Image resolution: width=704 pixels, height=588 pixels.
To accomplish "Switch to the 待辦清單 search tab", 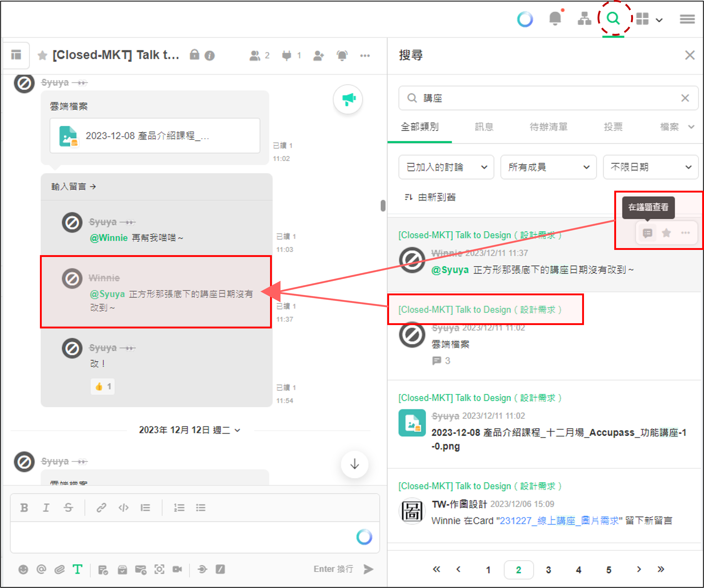I will pyautogui.click(x=548, y=127).
